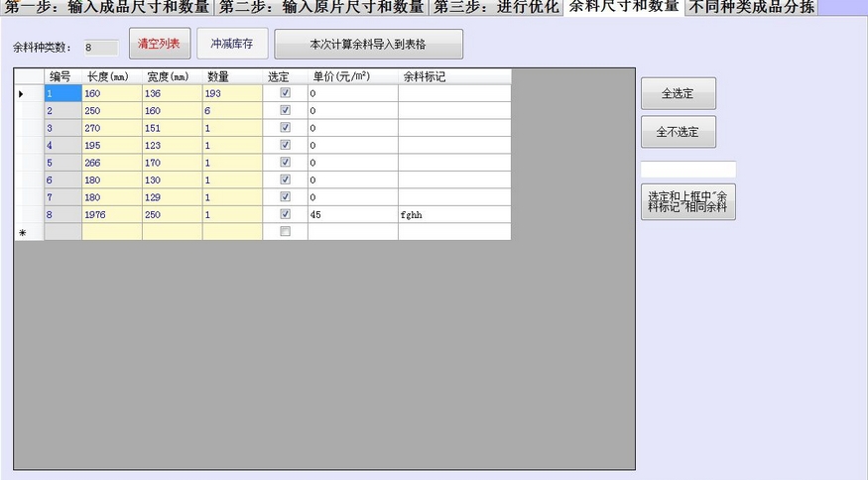Click 选定和上框中余料标记相同余料 button
This screenshot has width=868, height=480.
[x=687, y=201]
